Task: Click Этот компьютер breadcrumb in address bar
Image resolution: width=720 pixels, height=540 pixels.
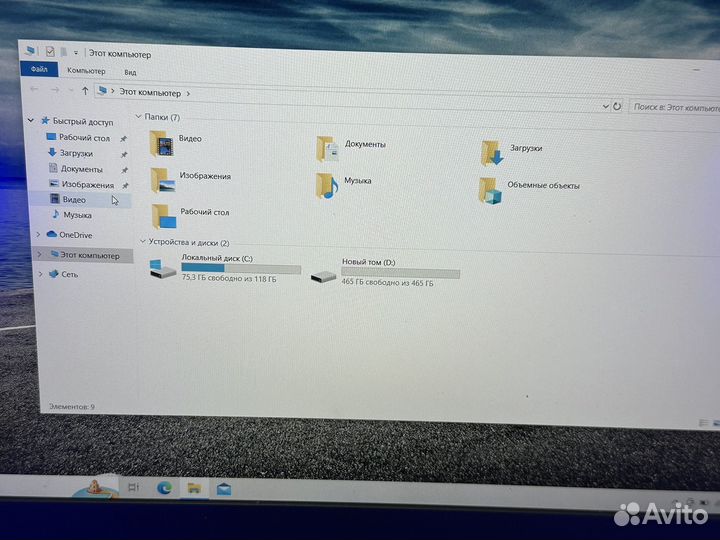Action: (150, 93)
